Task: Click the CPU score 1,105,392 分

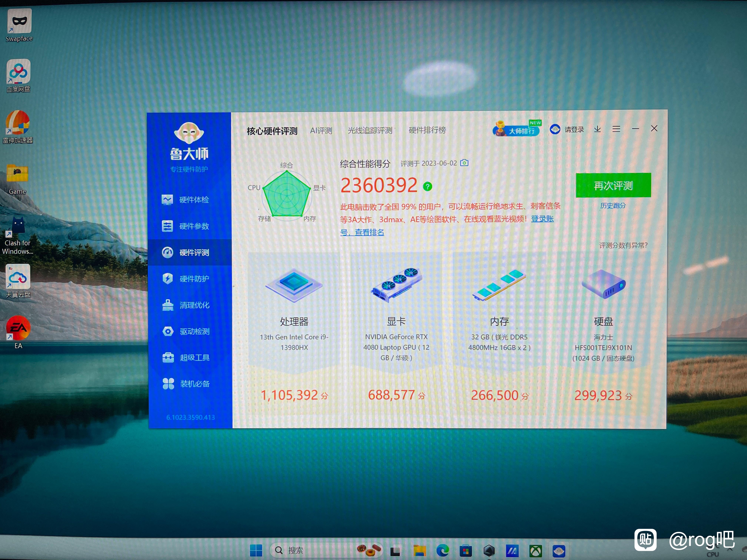Action: click(x=294, y=395)
